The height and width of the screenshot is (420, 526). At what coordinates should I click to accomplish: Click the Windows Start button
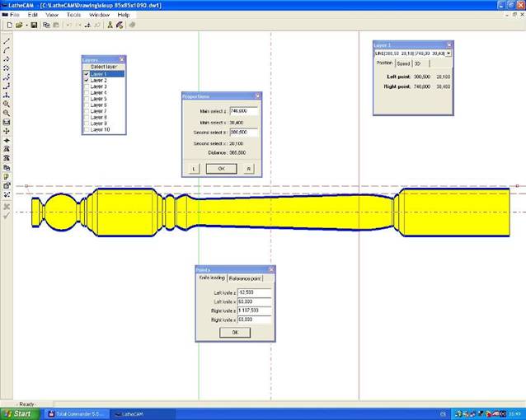tap(18, 413)
